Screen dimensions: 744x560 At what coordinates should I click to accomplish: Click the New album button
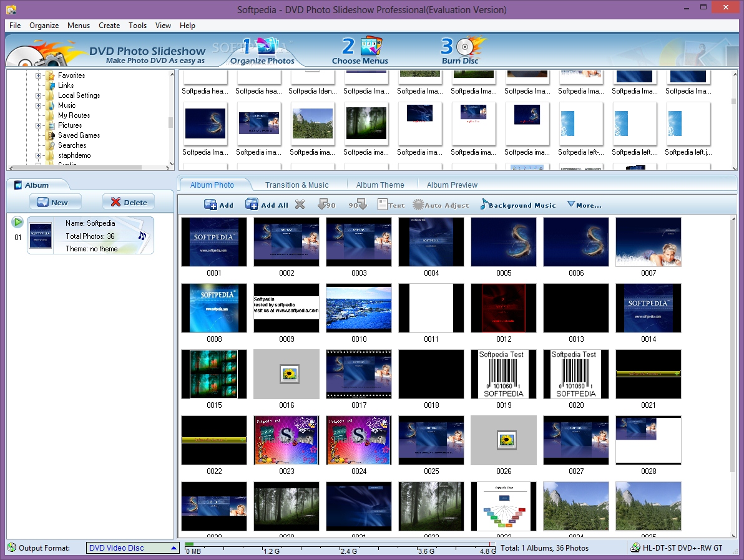pyautogui.click(x=55, y=202)
